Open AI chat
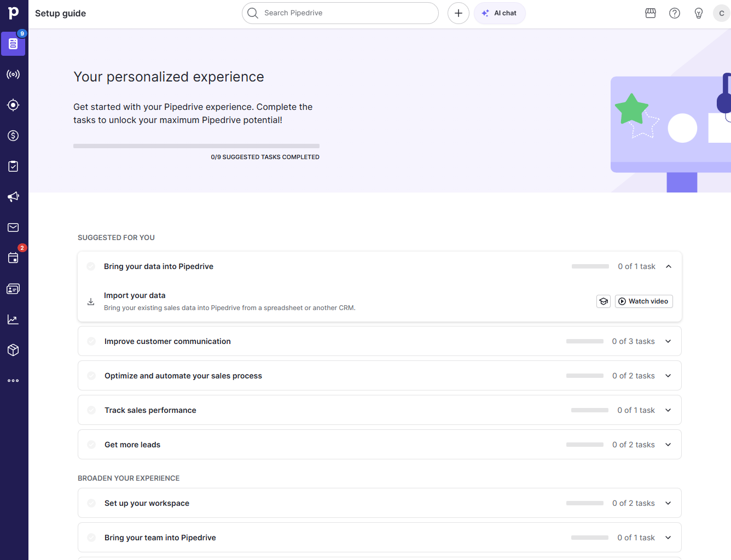The width and height of the screenshot is (731, 560). 500,13
